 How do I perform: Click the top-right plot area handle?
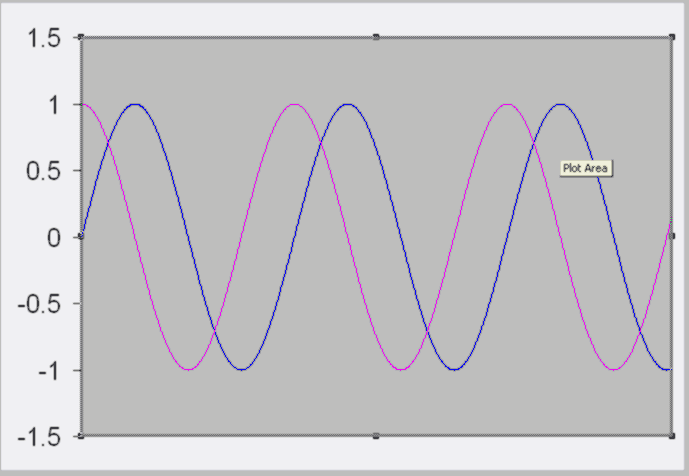(671, 37)
